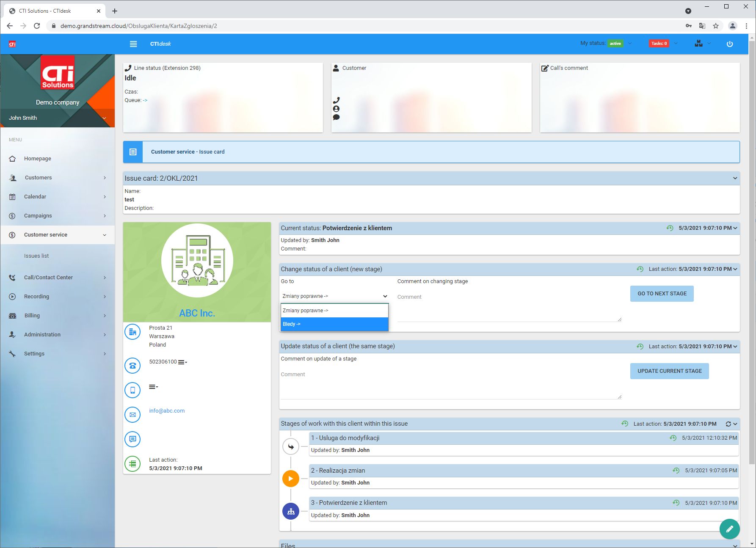Click the refresh icon in Stages of work header

[x=728, y=424]
